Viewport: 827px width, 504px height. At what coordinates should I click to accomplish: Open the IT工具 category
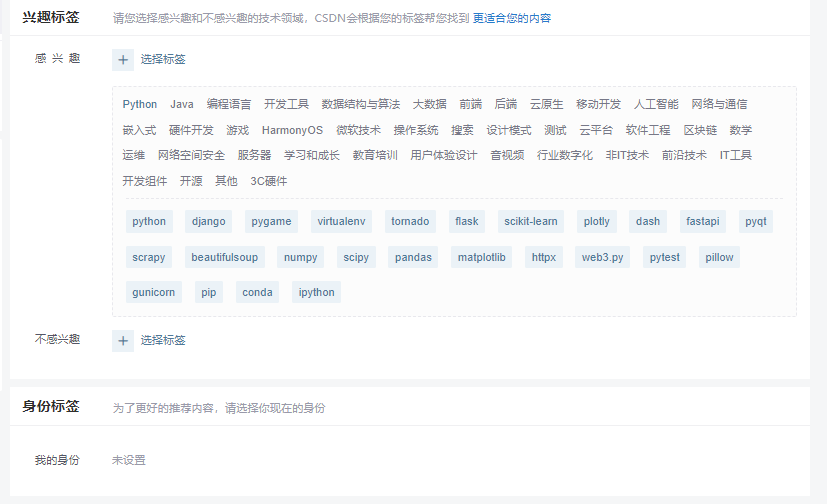[736, 155]
